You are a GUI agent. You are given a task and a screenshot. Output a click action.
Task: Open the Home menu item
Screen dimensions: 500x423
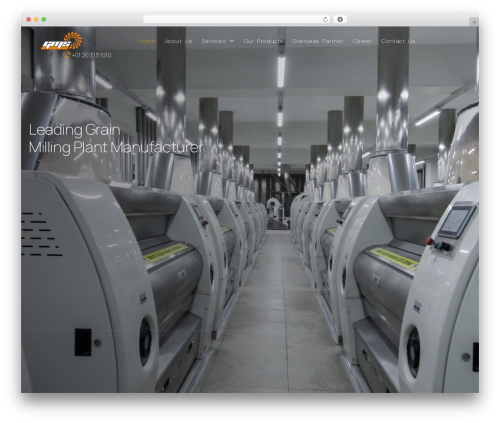[x=147, y=41]
